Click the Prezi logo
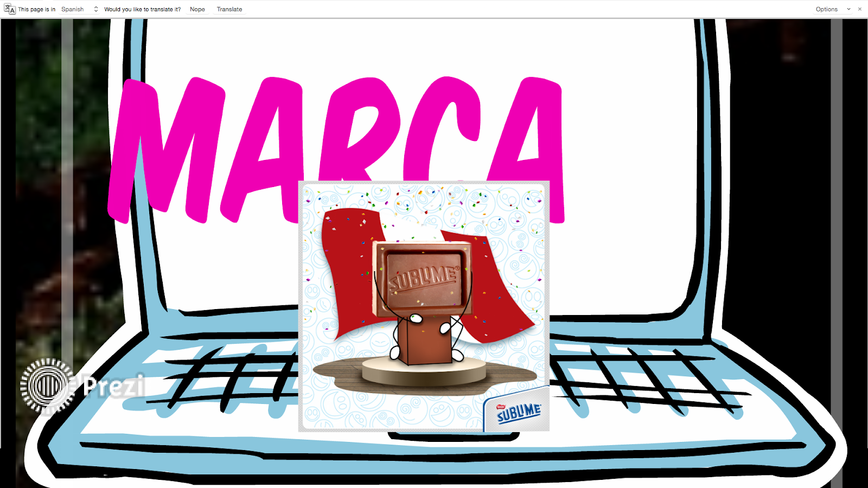Viewport: 868px width, 488px height. point(83,386)
